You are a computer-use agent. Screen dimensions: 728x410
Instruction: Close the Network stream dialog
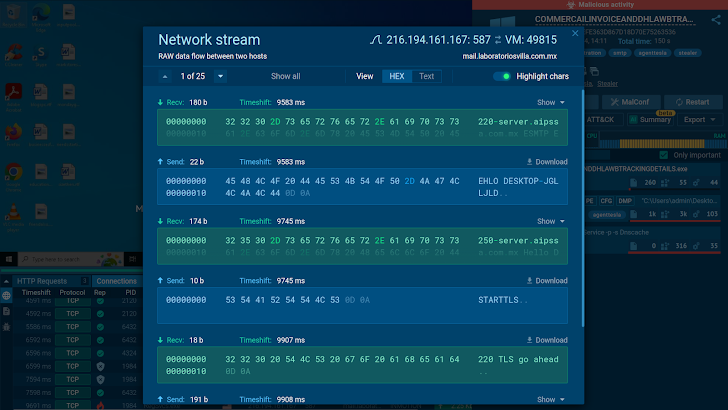575,33
